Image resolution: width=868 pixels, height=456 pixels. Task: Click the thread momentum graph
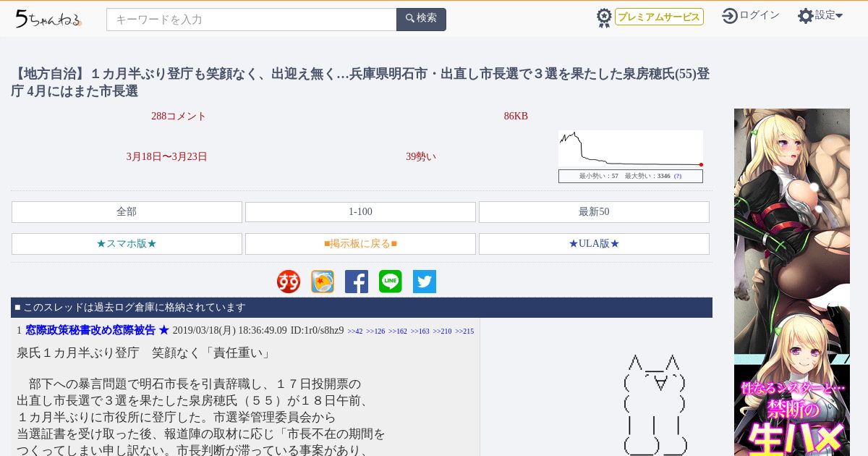point(631,149)
